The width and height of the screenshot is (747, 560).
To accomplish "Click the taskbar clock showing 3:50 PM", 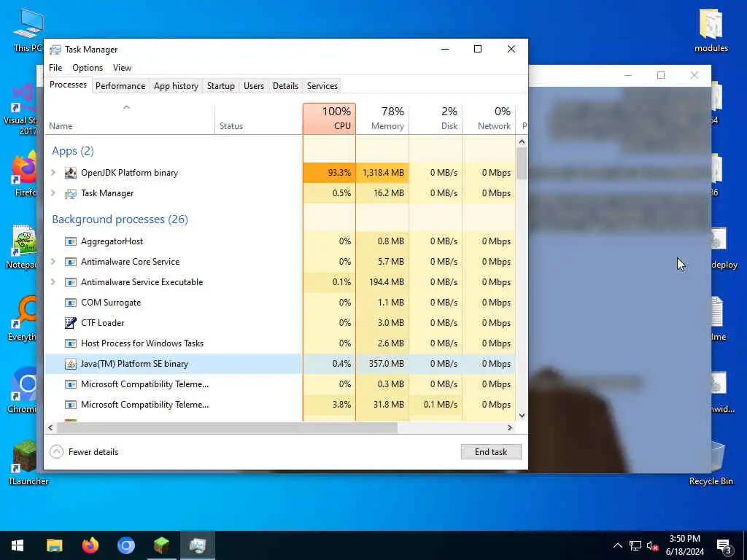I will click(684, 545).
